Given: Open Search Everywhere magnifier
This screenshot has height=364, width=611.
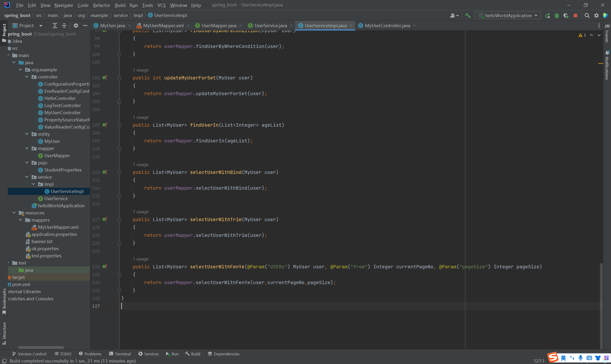Looking at the screenshot, I should coord(587,16).
